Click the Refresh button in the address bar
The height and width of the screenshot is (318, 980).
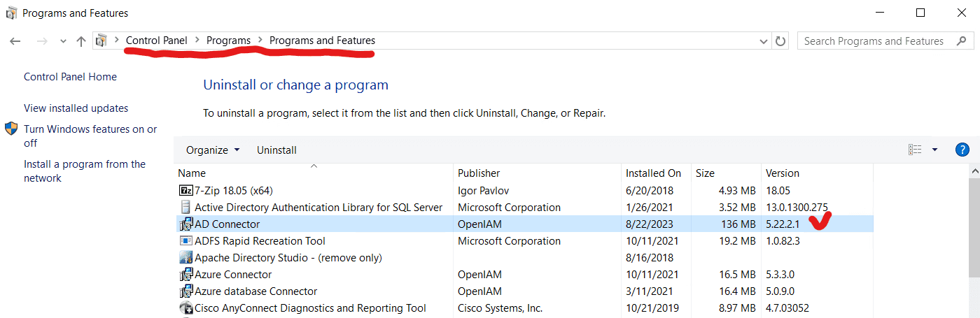coord(780,41)
